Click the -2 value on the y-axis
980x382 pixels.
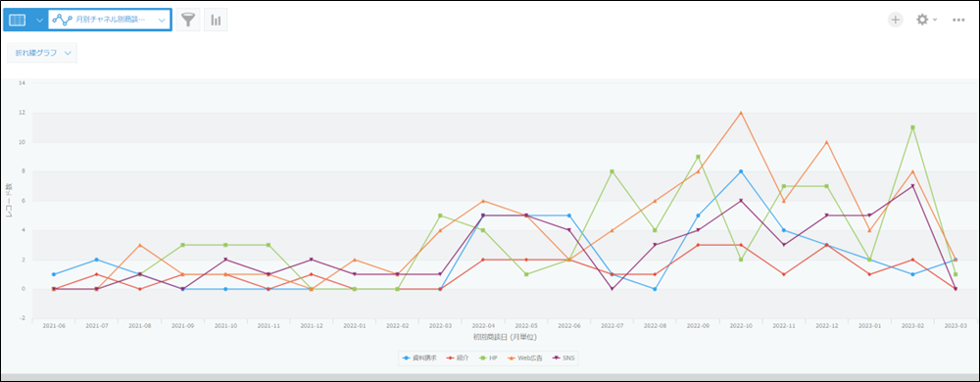point(22,318)
